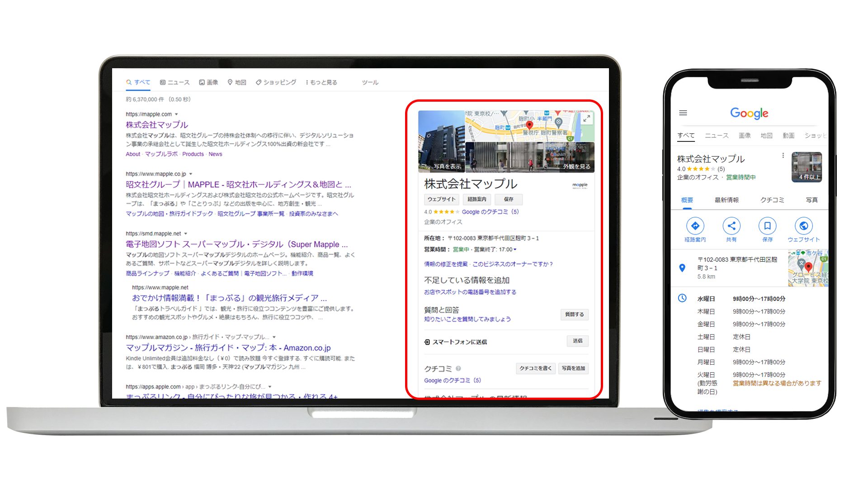Select すべて tab on phone
868x488 pixels.
[x=686, y=135]
